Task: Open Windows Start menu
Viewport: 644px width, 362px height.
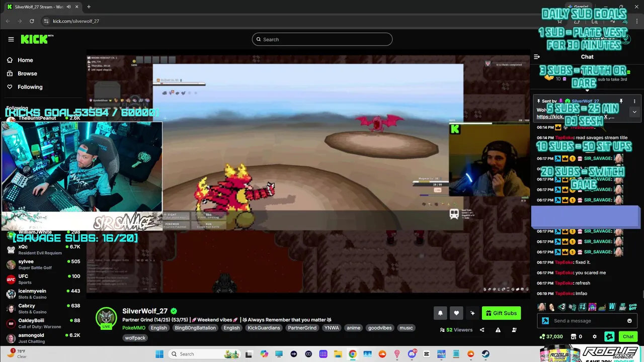Action: tap(159, 354)
